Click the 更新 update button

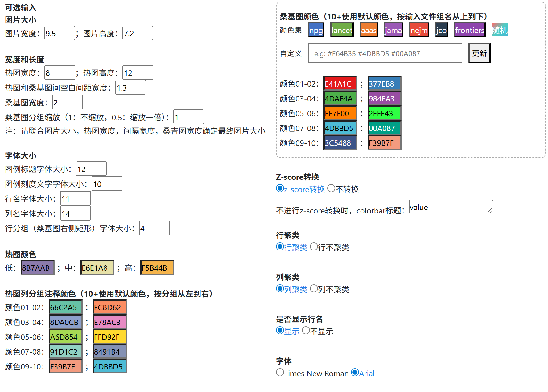pos(479,53)
